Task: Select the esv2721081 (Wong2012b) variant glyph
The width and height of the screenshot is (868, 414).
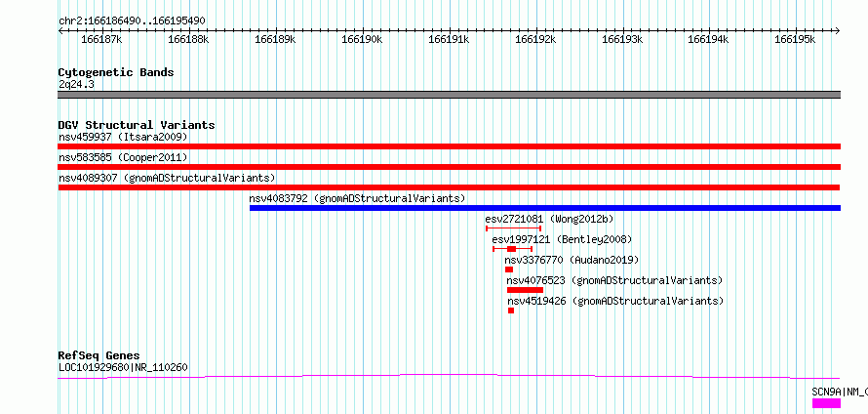Action: coord(514,228)
